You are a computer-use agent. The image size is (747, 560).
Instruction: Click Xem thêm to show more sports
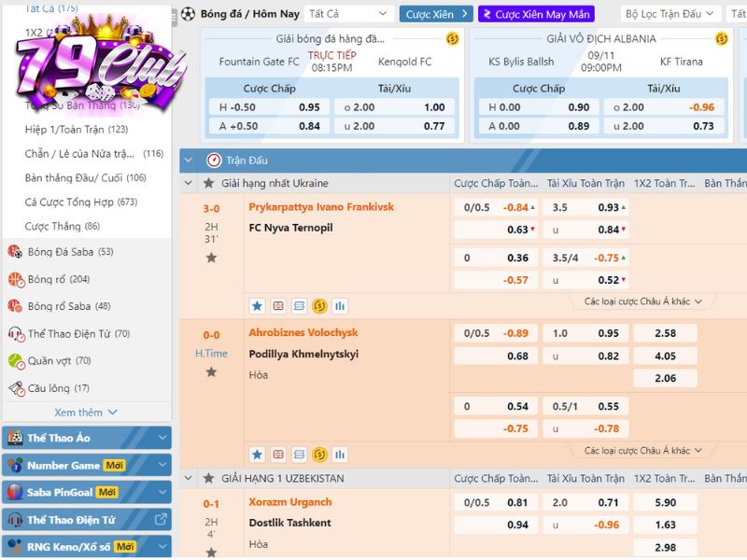85,413
